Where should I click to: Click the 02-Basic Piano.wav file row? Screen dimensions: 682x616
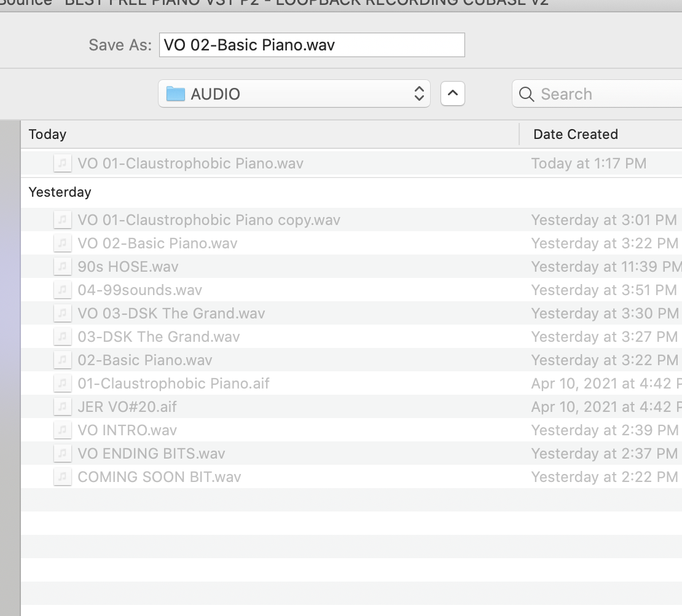pos(145,360)
